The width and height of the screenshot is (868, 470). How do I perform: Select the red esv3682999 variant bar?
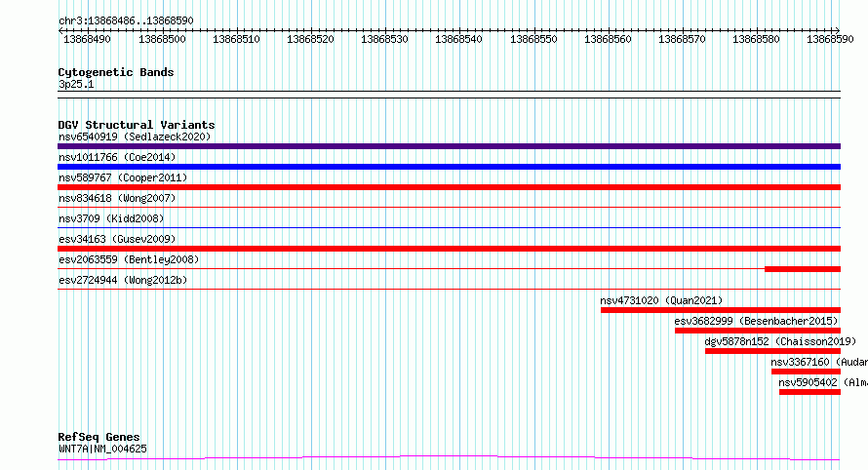point(758,331)
